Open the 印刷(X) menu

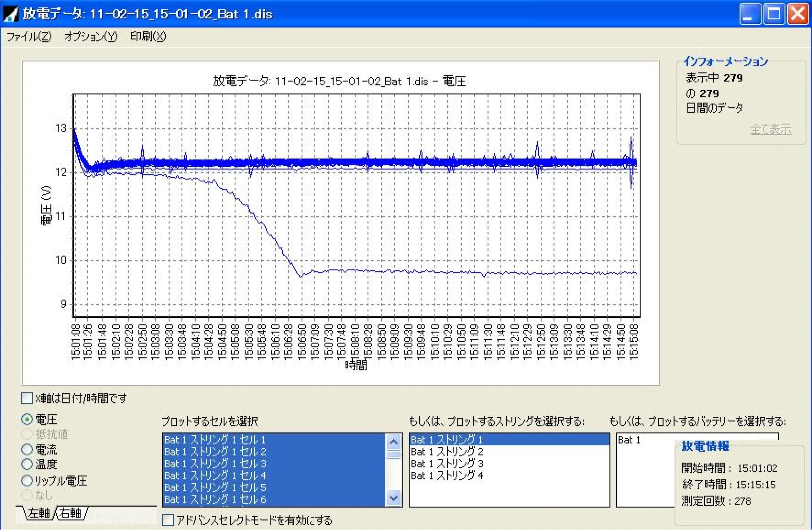[x=148, y=37]
